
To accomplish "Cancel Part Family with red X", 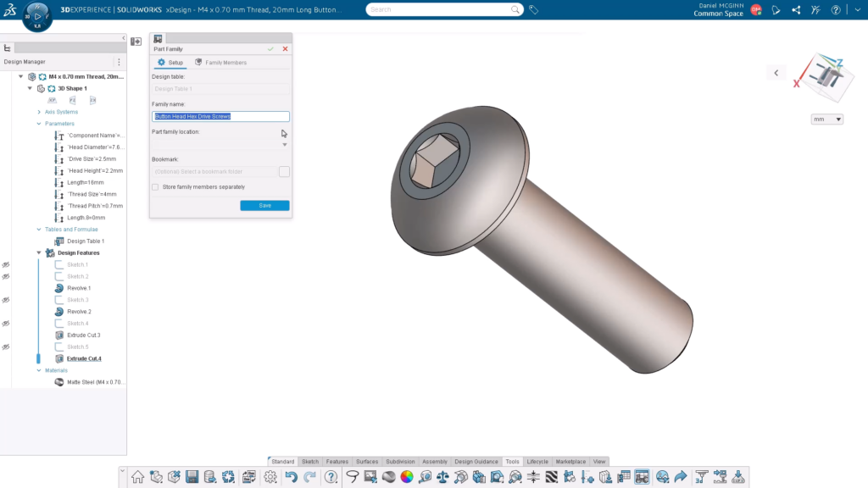I will pos(285,48).
